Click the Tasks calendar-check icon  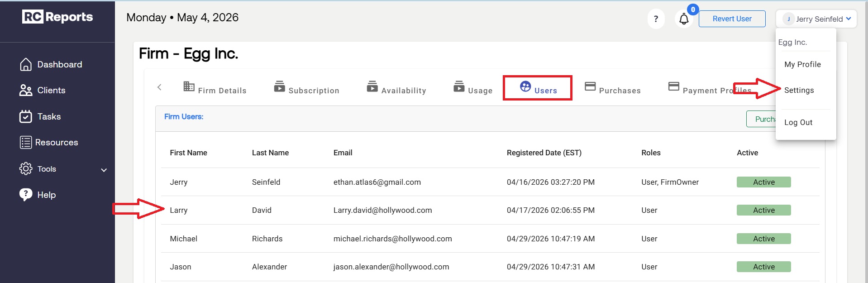[26, 116]
